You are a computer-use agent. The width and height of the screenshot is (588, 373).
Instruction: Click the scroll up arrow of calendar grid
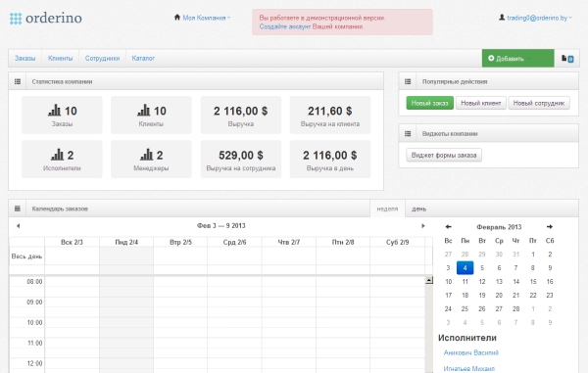tap(429, 280)
